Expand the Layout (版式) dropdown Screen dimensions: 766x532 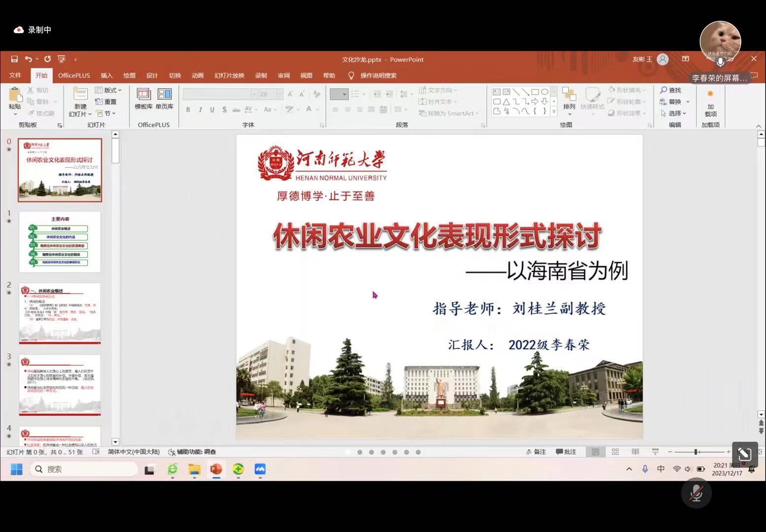[x=108, y=90]
